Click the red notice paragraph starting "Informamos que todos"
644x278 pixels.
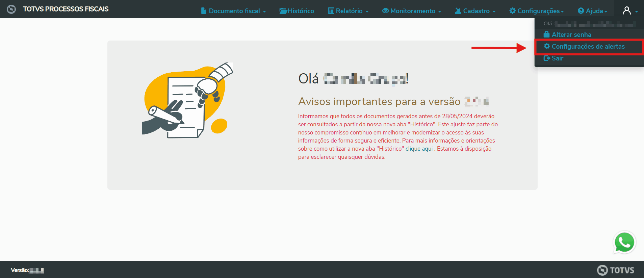click(x=398, y=136)
